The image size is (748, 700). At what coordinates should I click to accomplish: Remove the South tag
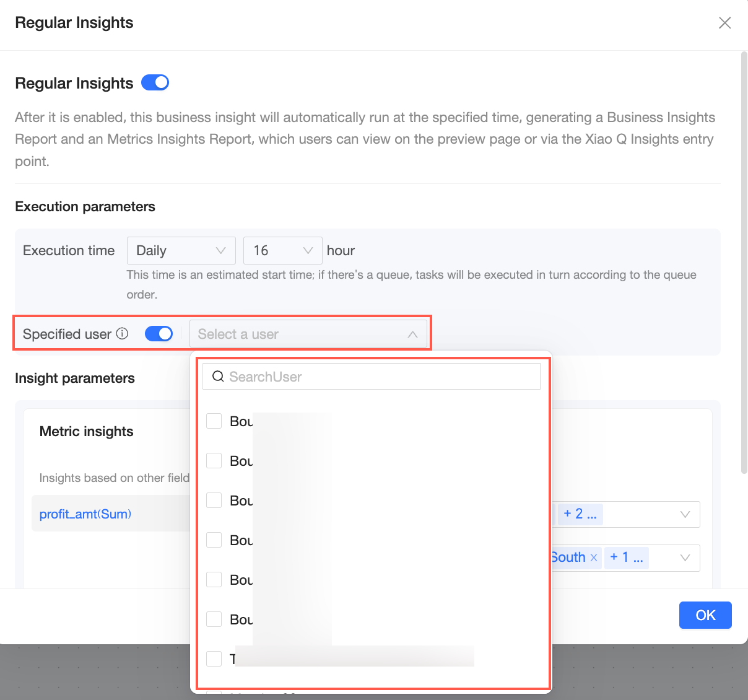[594, 558]
